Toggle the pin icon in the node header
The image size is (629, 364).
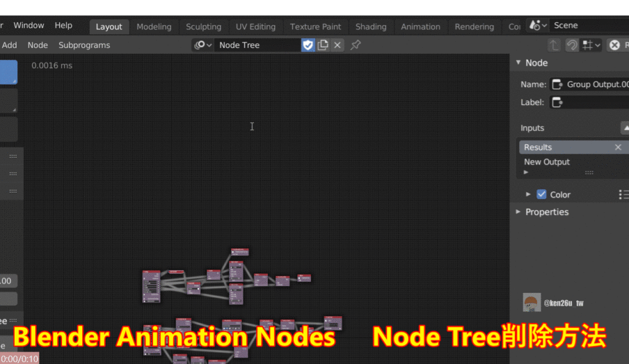point(355,44)
